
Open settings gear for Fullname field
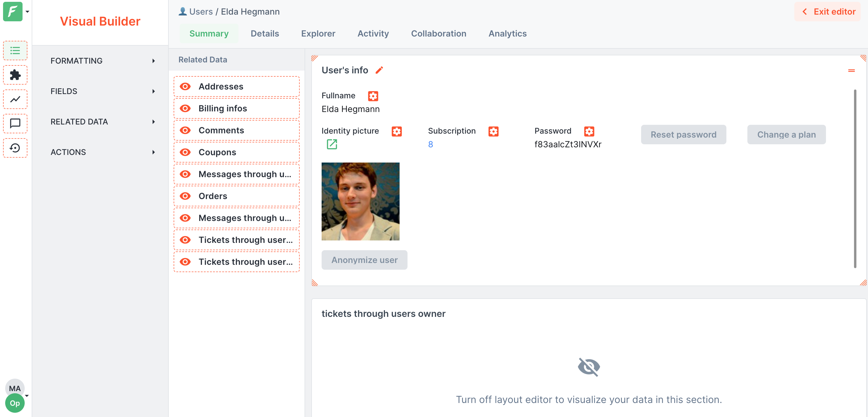click(x=373, y=96)
